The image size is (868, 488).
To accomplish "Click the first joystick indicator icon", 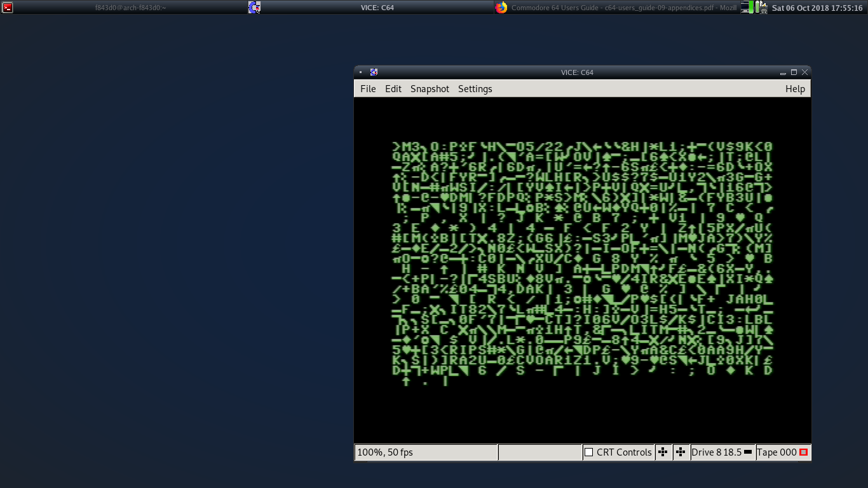I will 663,452.
